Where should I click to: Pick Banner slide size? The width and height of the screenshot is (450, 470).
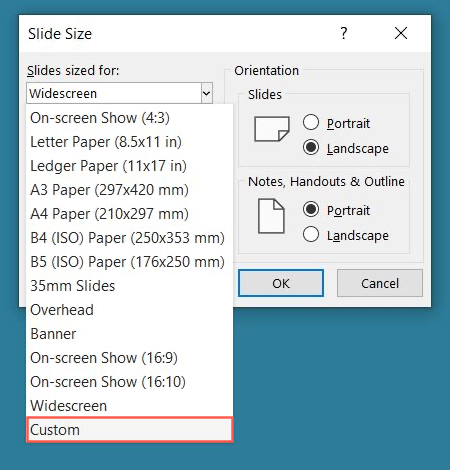[130, 334]
